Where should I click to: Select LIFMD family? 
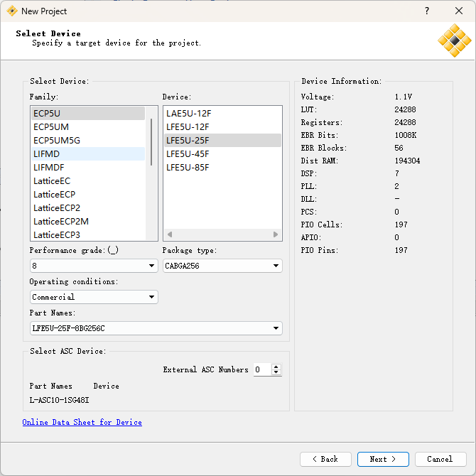87,154
